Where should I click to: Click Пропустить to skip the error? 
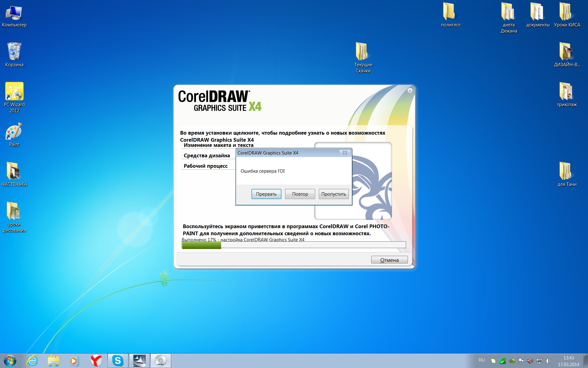coord(334,194)
